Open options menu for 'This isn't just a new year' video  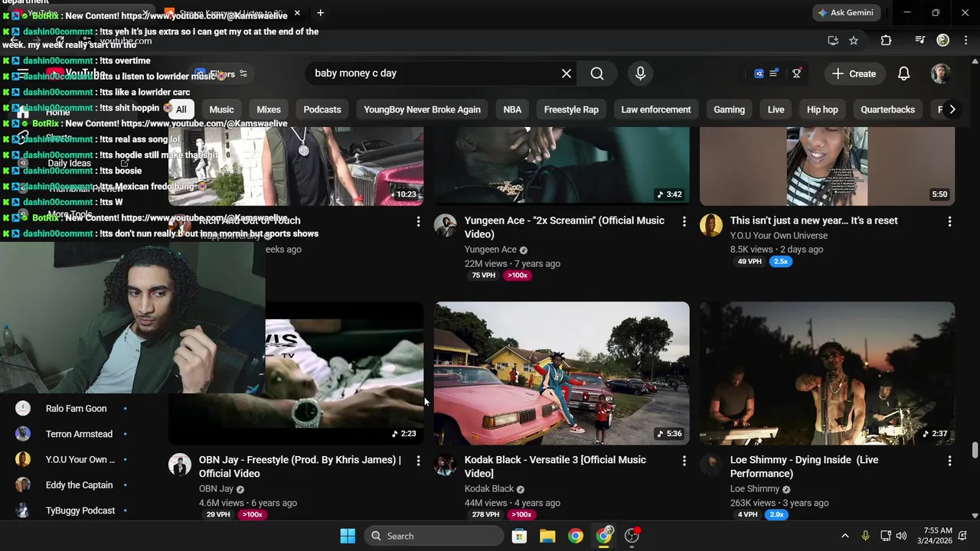(x=949, y=221)
